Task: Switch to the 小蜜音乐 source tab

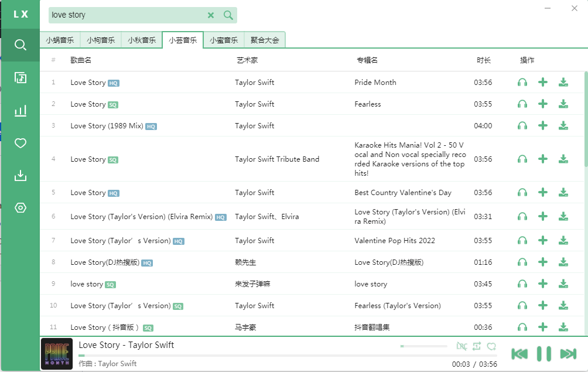Action: click(x=224, y=40)
